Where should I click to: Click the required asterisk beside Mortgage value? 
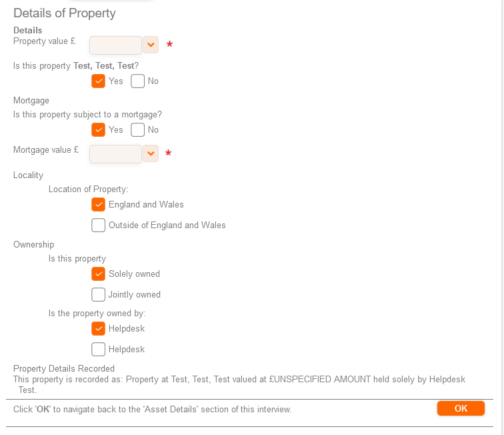click(x=169, y=154)
